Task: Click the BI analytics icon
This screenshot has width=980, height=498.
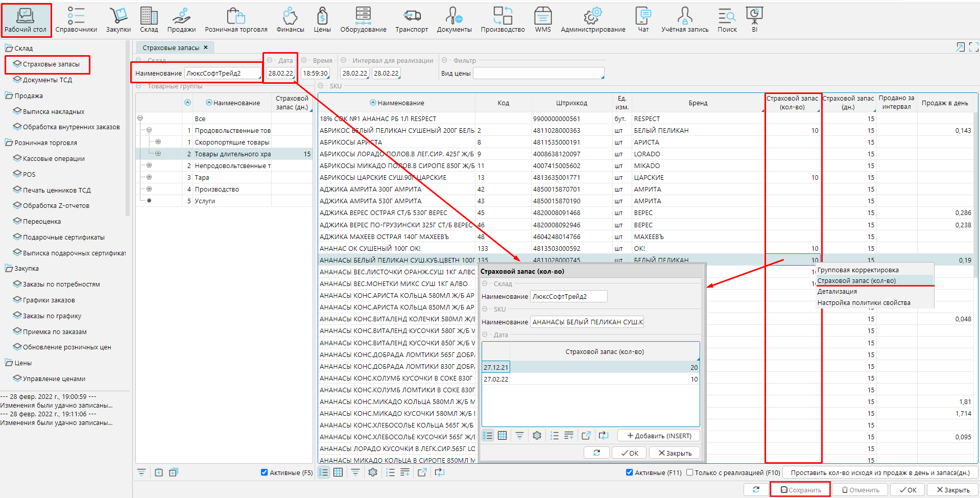Action: (754, 20)
